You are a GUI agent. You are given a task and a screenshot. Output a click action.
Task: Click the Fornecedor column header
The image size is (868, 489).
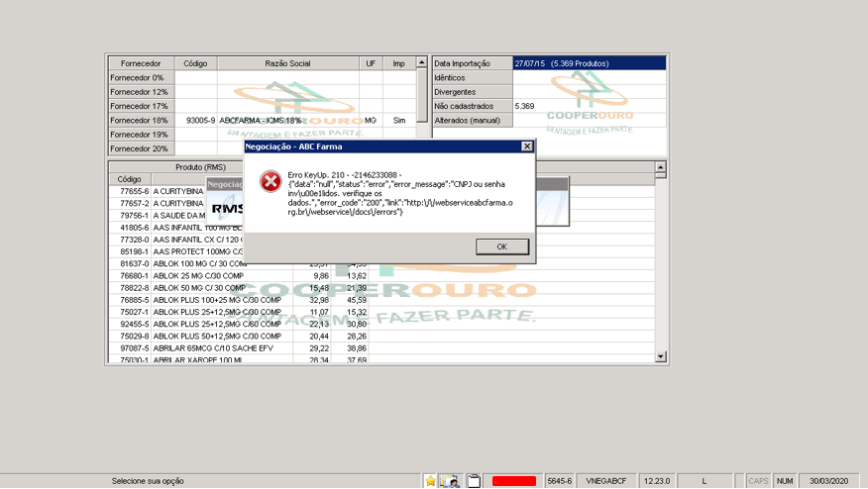pyautogui.click(x=141, y=63)
